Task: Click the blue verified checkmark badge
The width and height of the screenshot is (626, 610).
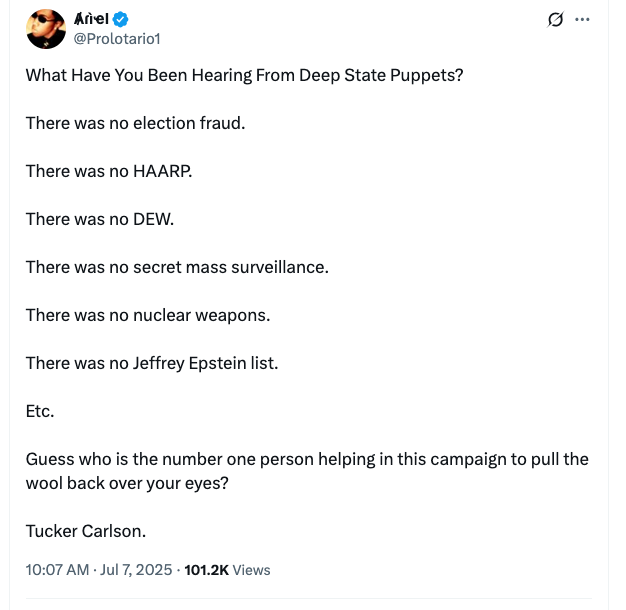Action: 120,20
